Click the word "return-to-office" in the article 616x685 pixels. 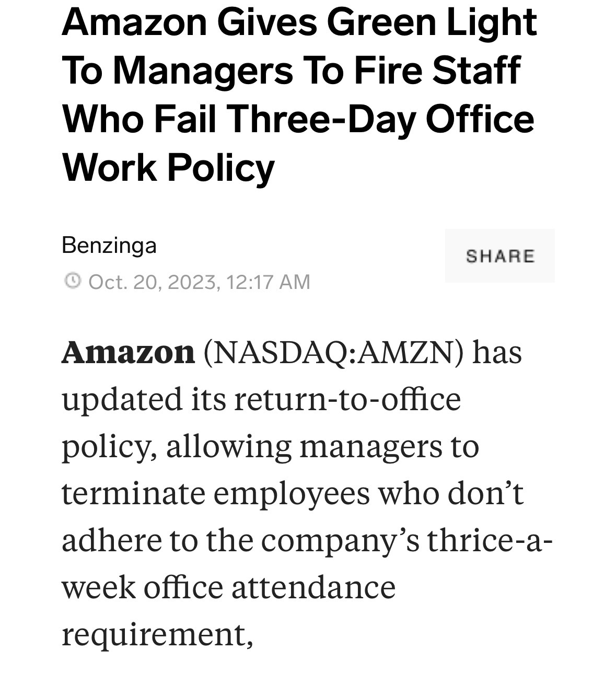tap(347, 399)
